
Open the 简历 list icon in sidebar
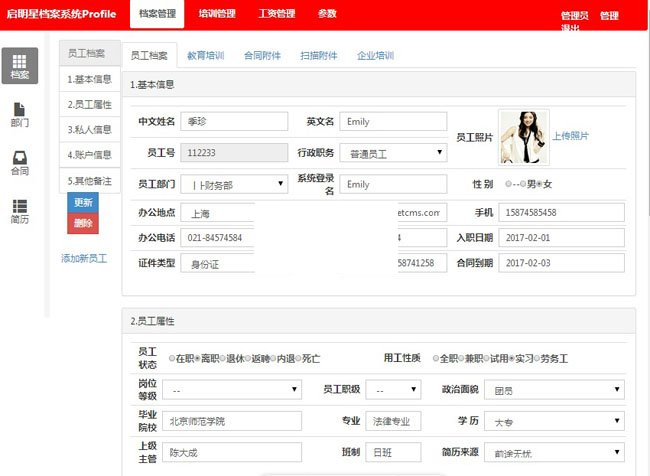[19, 209]
